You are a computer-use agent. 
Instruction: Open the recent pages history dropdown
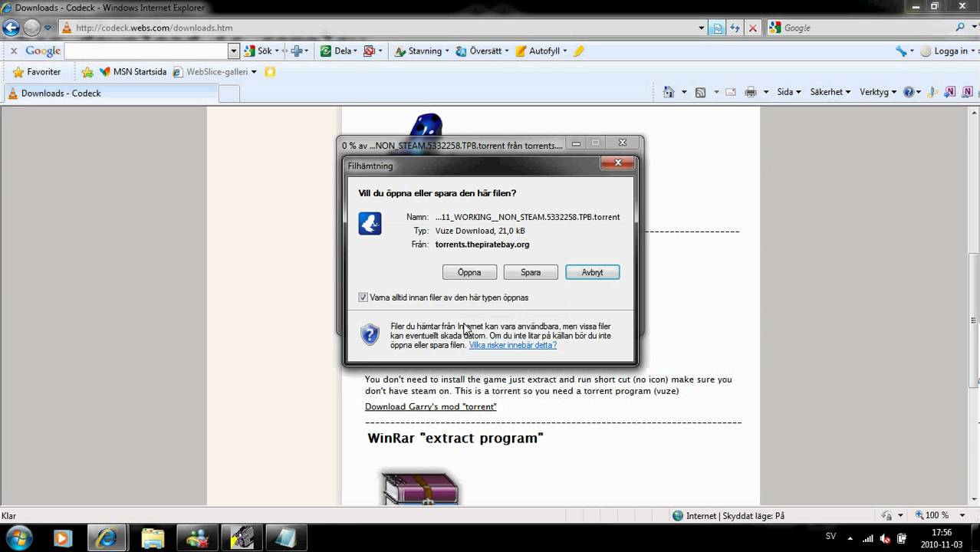click(48, 28)
